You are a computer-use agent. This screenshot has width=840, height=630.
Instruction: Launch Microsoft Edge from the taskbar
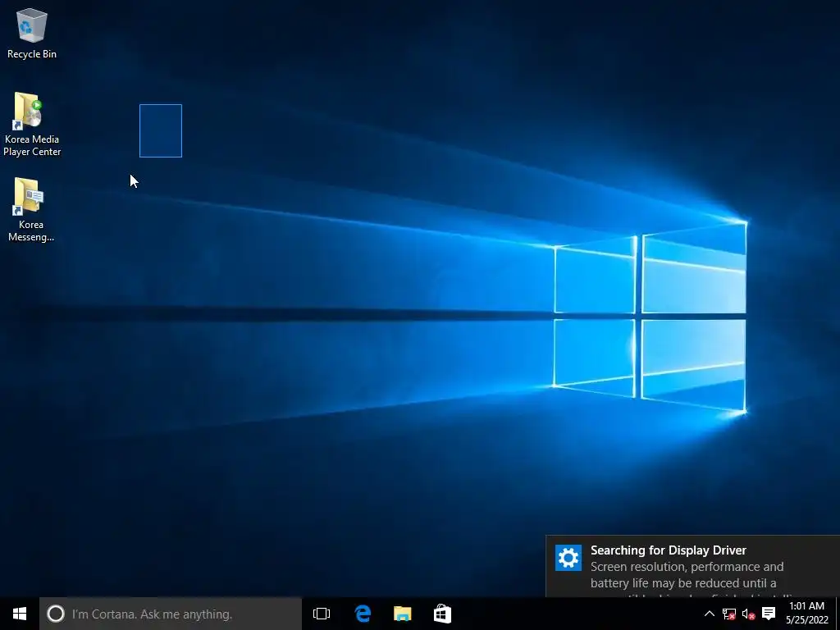(x=363, y=614)
